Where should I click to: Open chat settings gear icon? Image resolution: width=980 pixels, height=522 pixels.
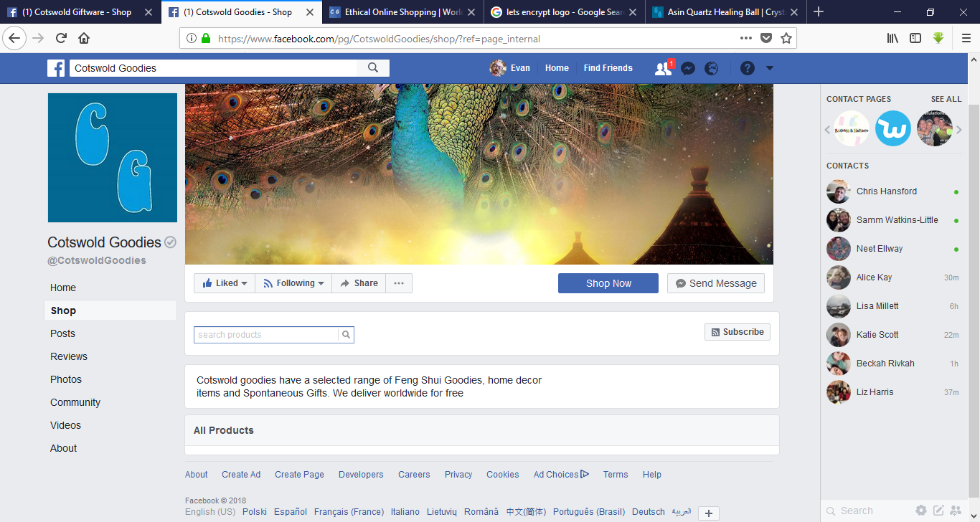click(x=921, y=511)
